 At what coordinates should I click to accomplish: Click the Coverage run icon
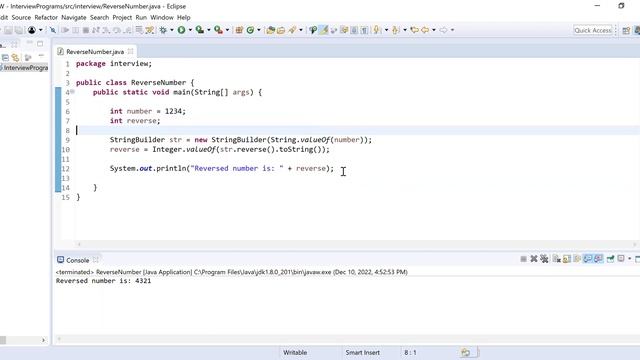tap(200, 30)
